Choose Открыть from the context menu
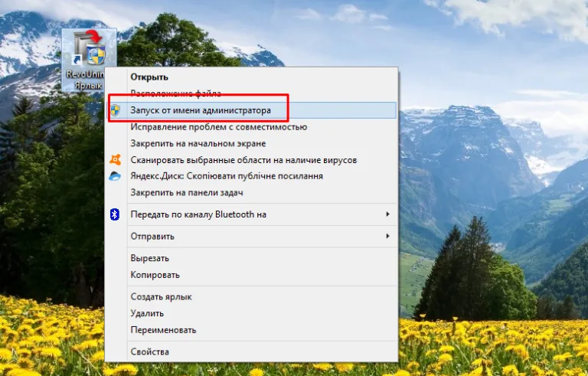 [251, 77]
